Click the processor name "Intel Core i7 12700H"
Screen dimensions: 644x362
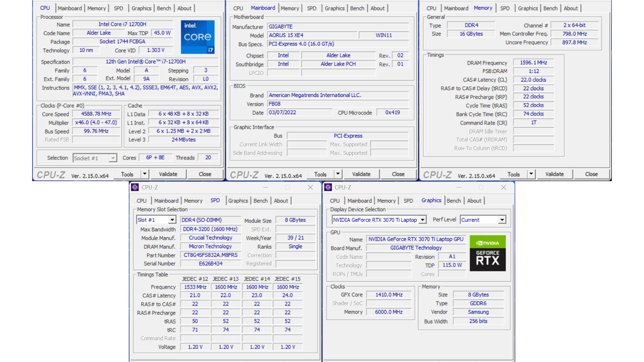pyautogui.click(x=123, y=24)
